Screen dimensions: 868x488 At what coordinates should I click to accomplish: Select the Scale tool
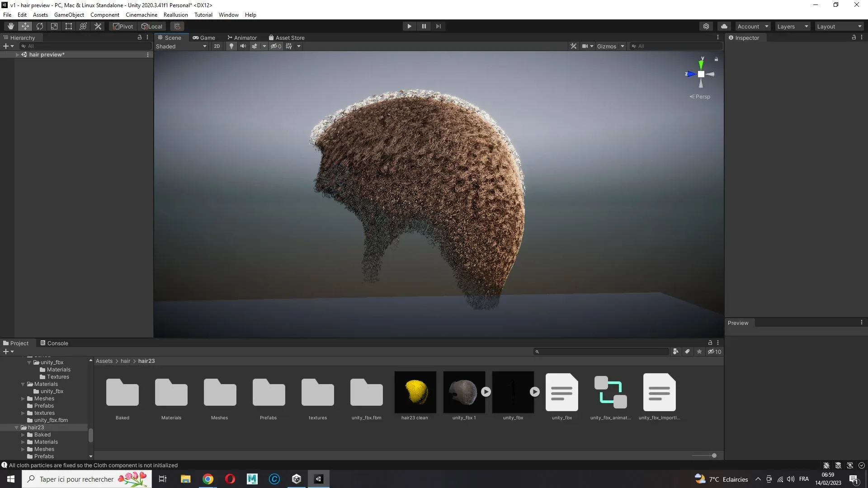click(x=54, y=26)
